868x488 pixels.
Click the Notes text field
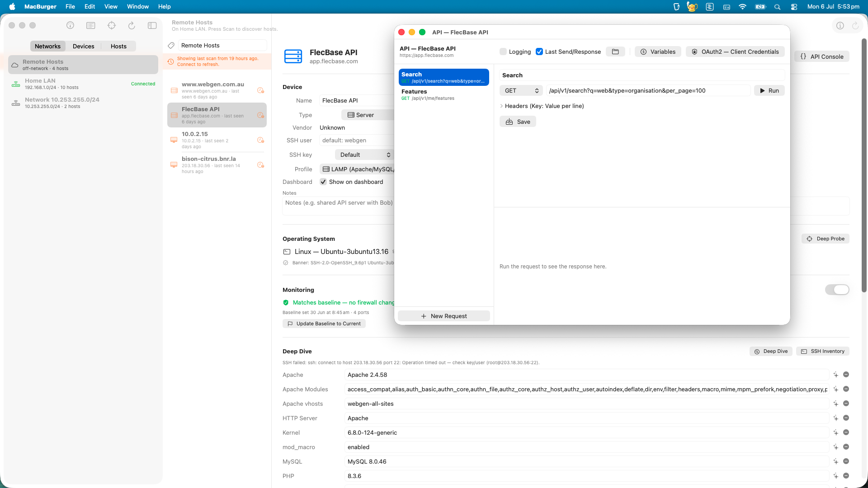click(x=339, y=206)
